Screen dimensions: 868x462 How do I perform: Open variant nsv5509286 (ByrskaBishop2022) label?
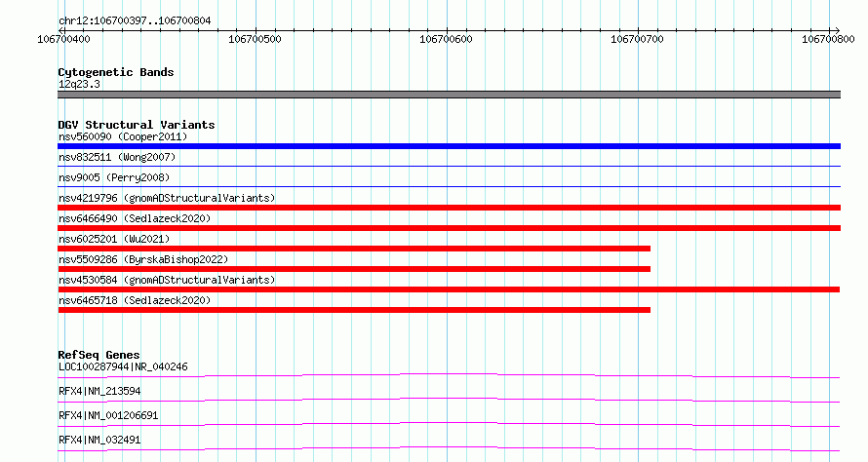pos(143,259)
